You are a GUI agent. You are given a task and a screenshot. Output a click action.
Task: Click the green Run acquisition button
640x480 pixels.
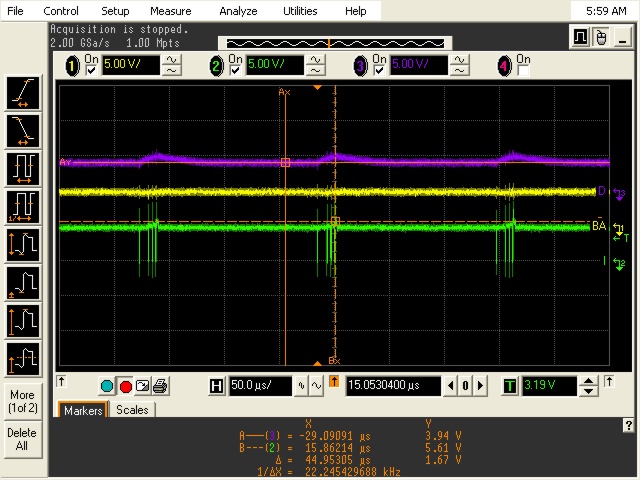click(107, 386)
